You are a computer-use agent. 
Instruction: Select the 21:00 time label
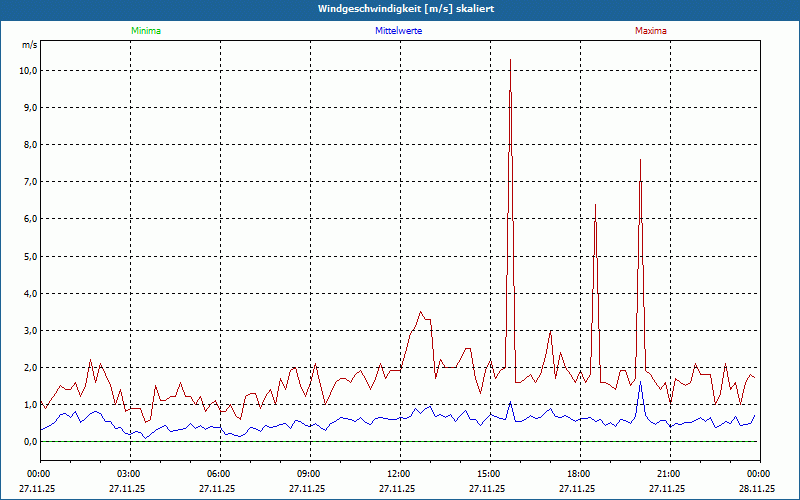pos(669,474)
